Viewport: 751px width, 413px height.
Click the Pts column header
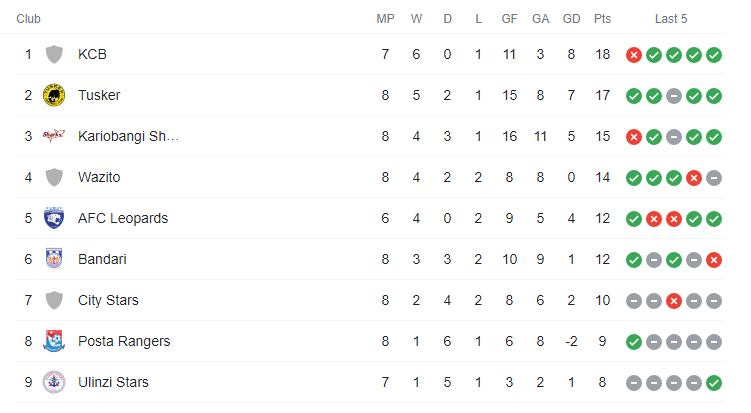603,19
